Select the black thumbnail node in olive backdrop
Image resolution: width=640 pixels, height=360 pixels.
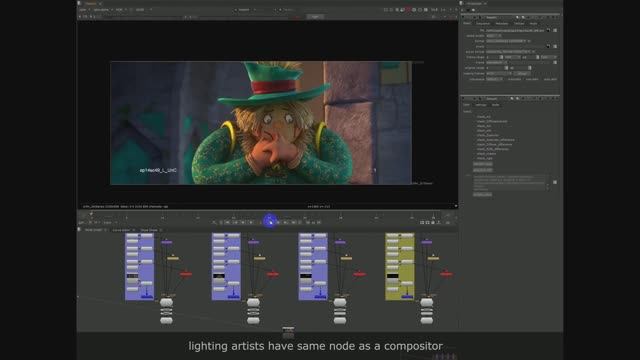coord(393,276)
